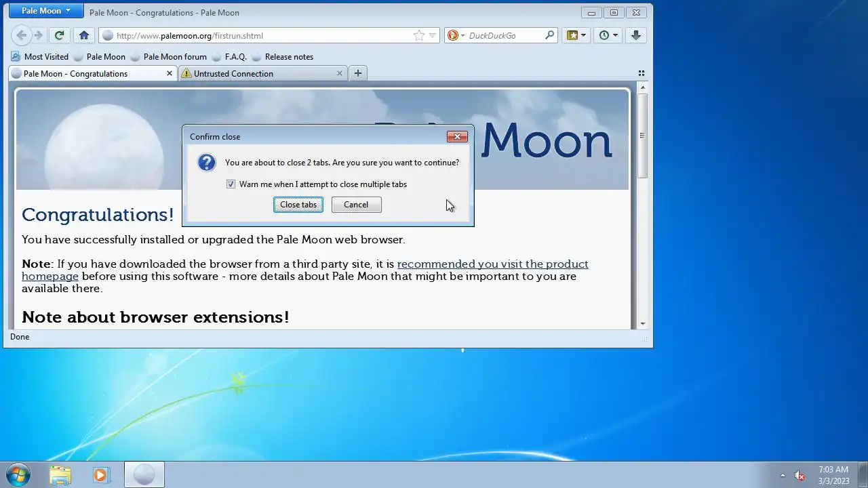Screen dimensions: 868x488
Task: Show hidden system tray icons
Action: coord(783,475)
